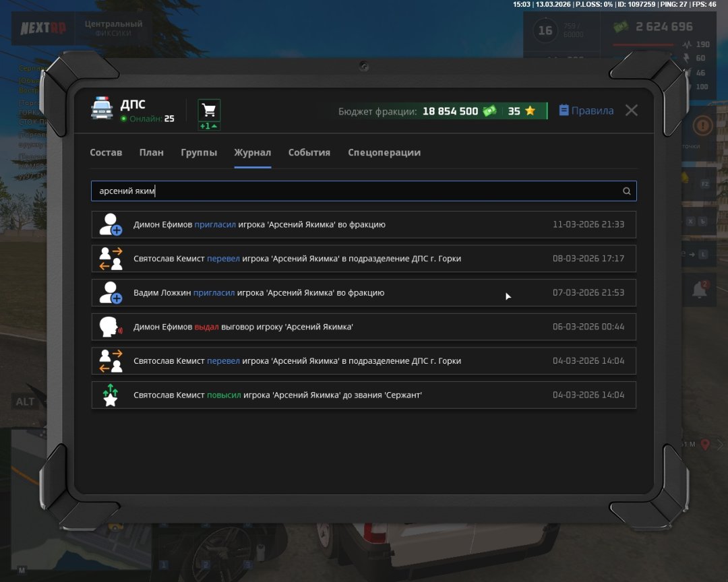This screenshot has width=728, height=582.
Task: Open the События tab
Action: click(309, 152)
